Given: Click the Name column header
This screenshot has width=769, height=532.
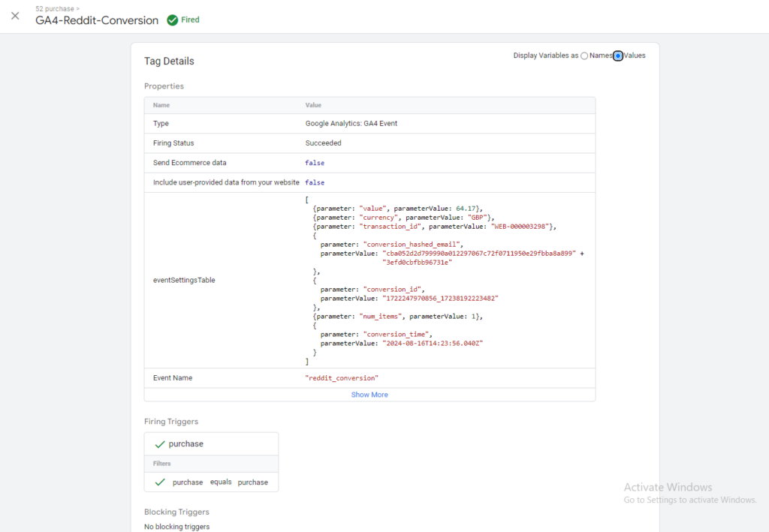Looking at the screenshot, I should pyautogui.click(x=161, y=106).
